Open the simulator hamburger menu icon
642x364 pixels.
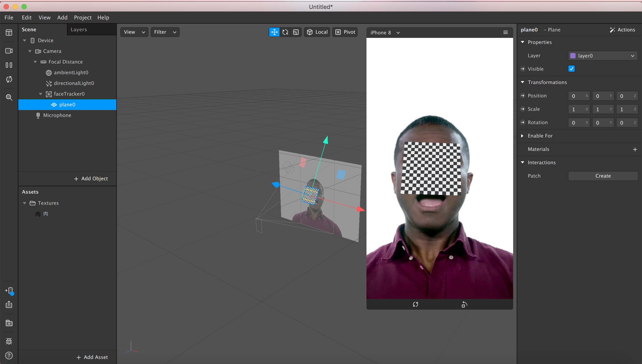pos(505,33)
